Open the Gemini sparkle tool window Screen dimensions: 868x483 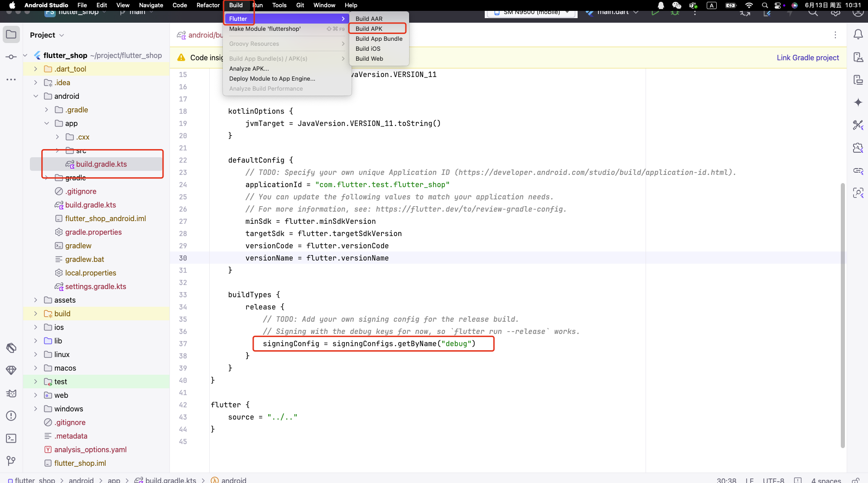point(858,102)
